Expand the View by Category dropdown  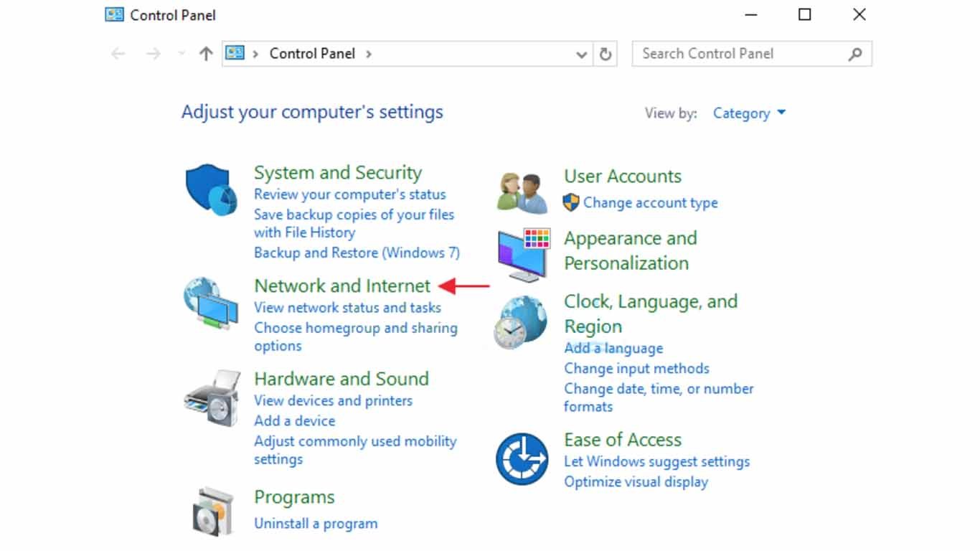[749, 113]
